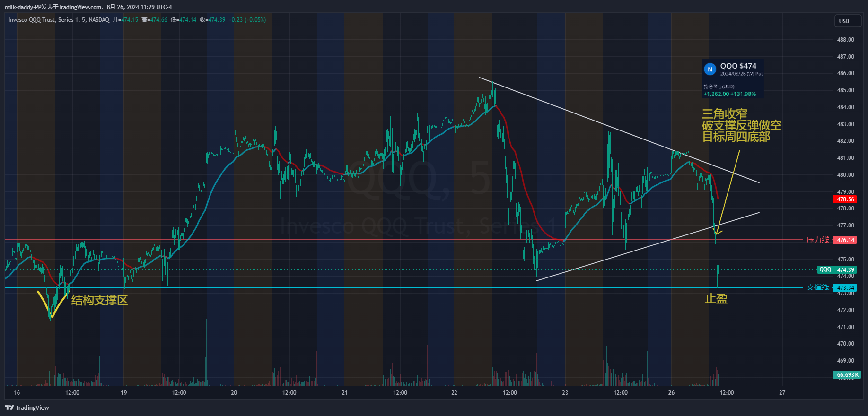Click the 488.00 level on price scale
Image resolution: width=868 pixels, height=416 pixels.
[845, 40]
